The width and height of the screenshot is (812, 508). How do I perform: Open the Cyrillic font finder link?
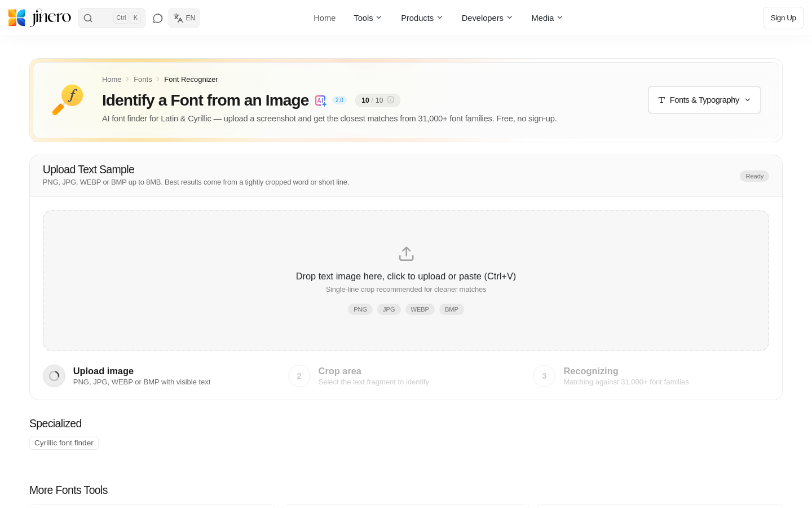64,443
